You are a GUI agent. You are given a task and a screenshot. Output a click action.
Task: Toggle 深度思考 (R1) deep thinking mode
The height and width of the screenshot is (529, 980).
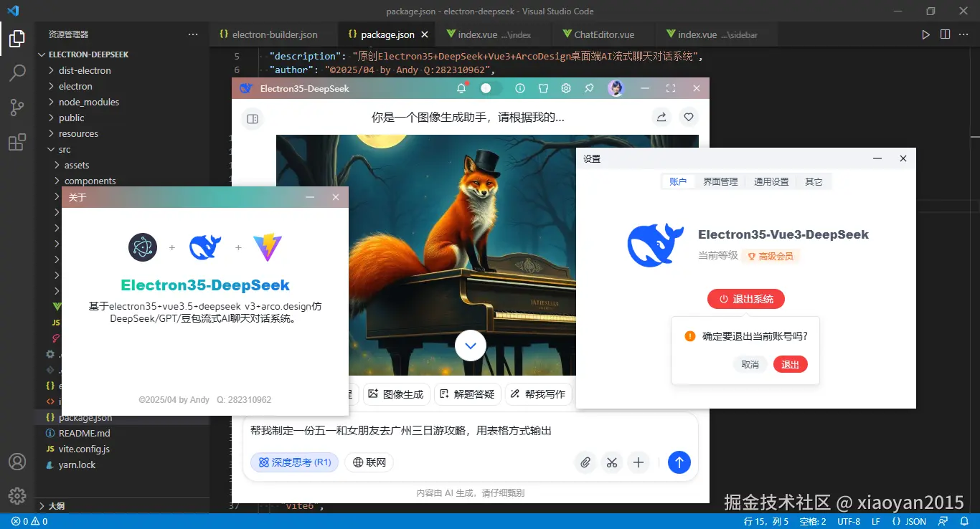click(x=294, y=462)
